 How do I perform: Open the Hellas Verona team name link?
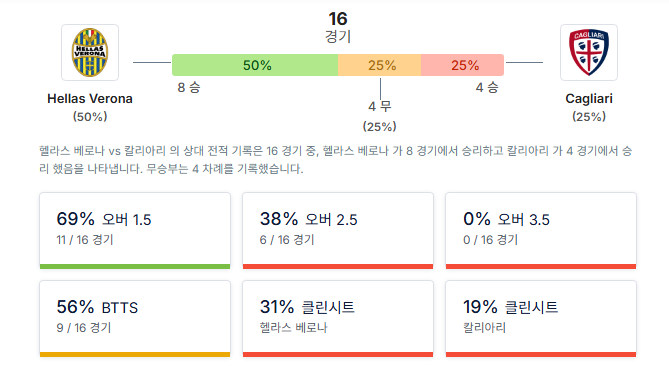90,99
